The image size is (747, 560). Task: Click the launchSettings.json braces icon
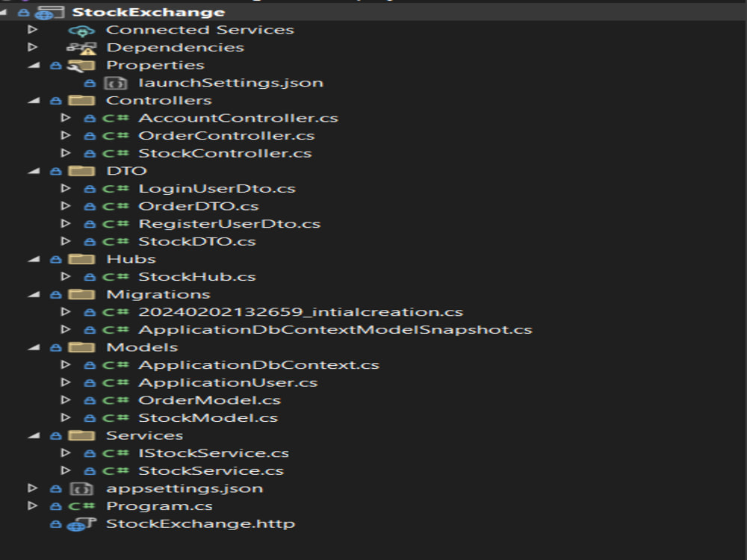(115, 84)
